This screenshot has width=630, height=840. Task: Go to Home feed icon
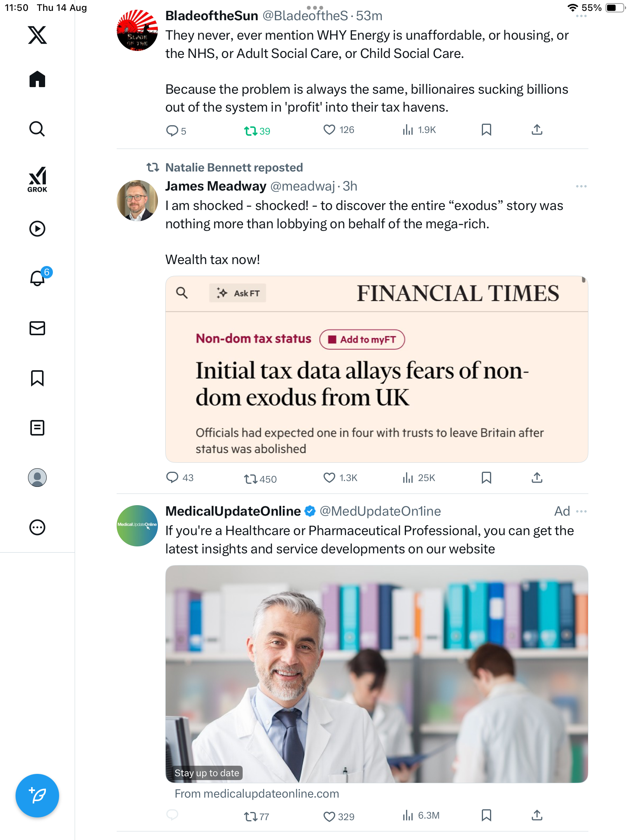point(37,79)
